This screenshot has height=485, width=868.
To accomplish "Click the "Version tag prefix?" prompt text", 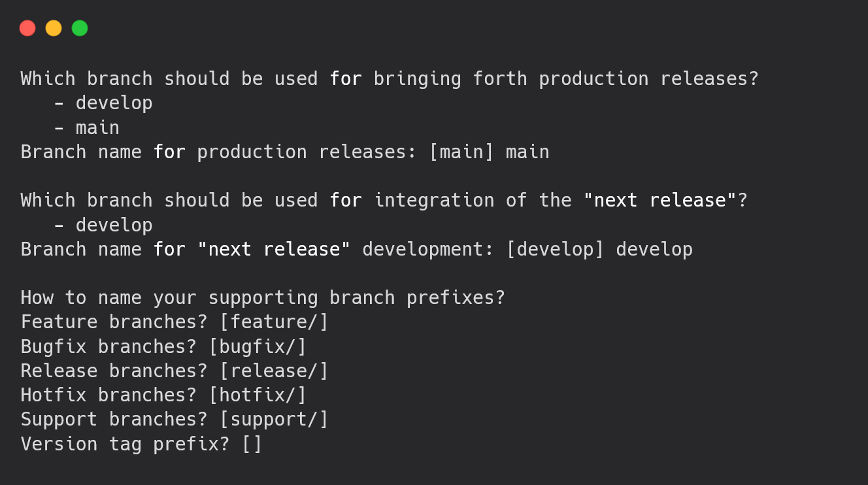I will click(125, 444).
